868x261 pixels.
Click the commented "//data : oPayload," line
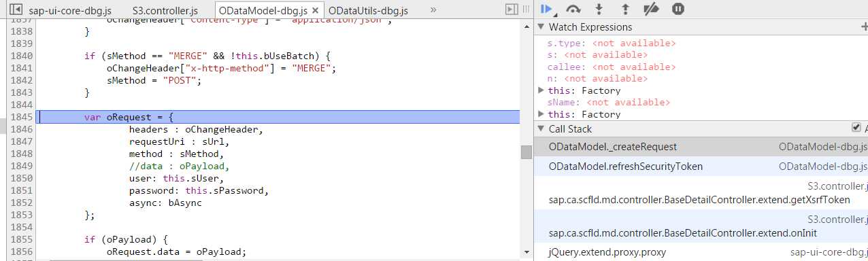point(180,166)
